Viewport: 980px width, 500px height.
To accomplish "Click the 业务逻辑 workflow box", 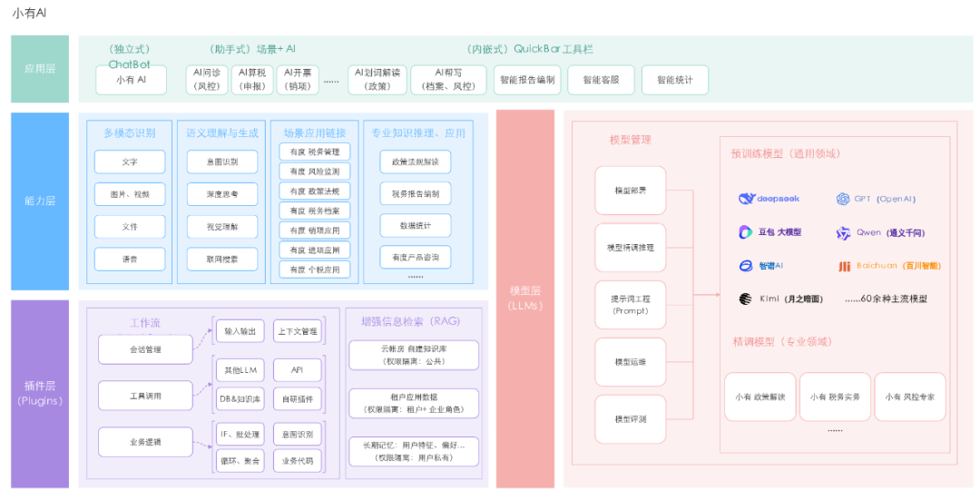I will (145, 442).
